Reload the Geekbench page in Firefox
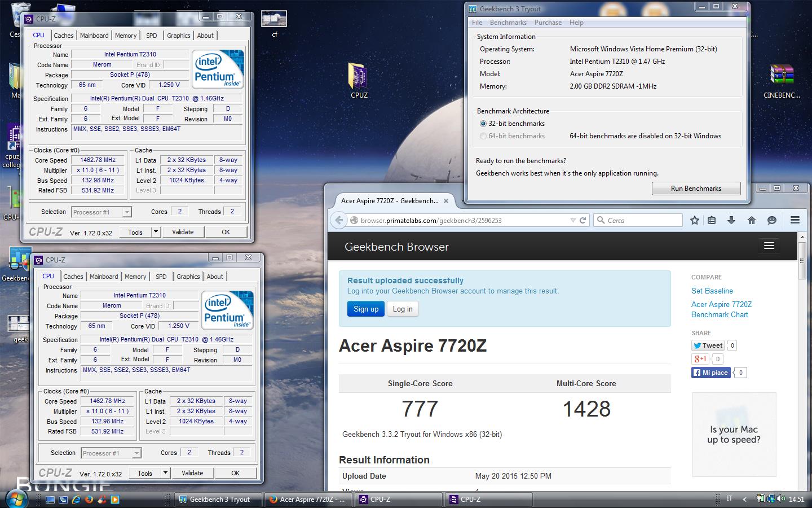This screenshot has width=812, height=508. click(x=583, y=220)
